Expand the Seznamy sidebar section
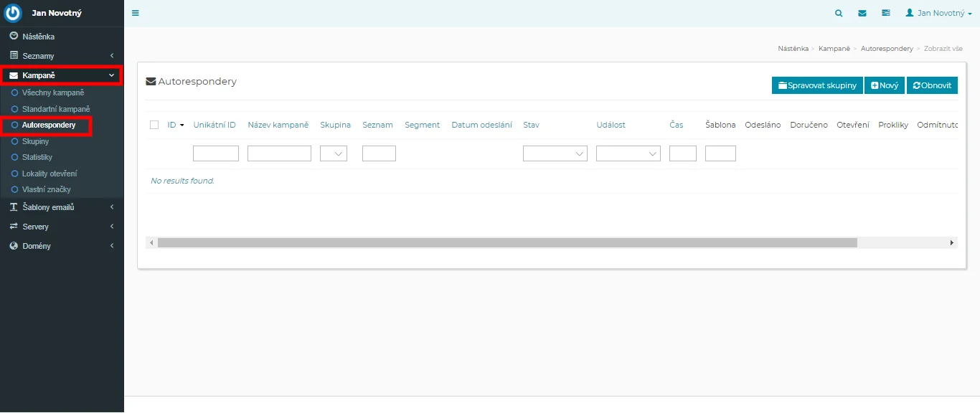Viewport: 980px width, 413px height. coord(62,56)
